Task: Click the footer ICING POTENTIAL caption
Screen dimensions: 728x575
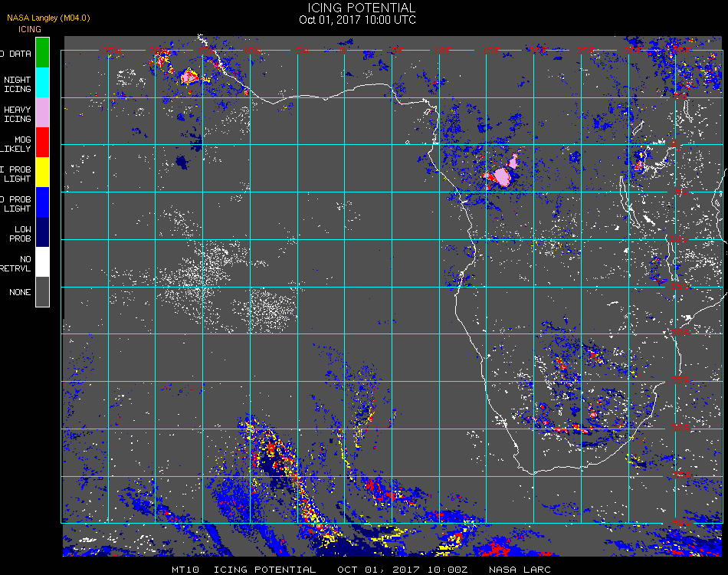Action: pyautogui.click(x=264, y=570)
